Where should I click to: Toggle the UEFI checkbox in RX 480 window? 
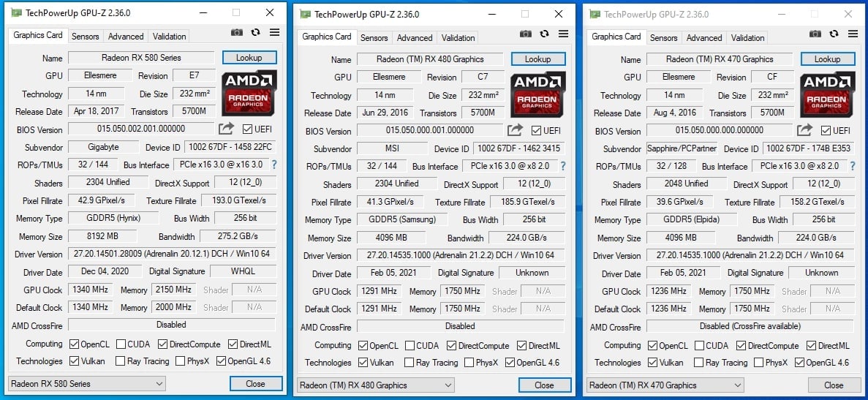[537, 131]
